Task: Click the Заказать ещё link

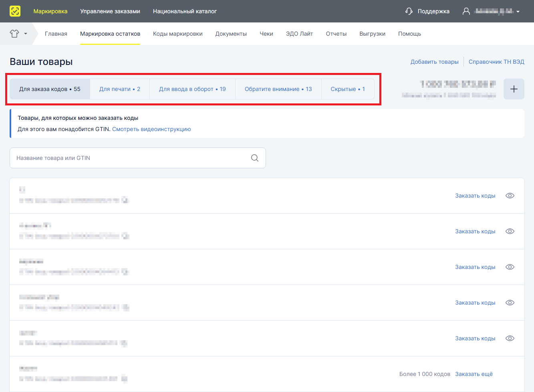Action: click(474, 374)
